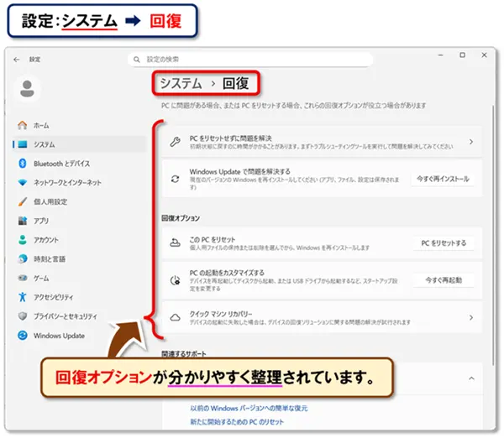The width and height of the screenshot is (504, 438).
Task: Click the refresh icon beside Windows Update で問題を解決する
Action: (176, 179)
